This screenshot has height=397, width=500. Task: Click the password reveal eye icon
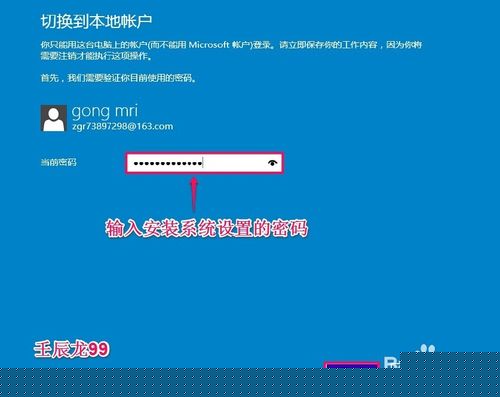pos(272,163)
